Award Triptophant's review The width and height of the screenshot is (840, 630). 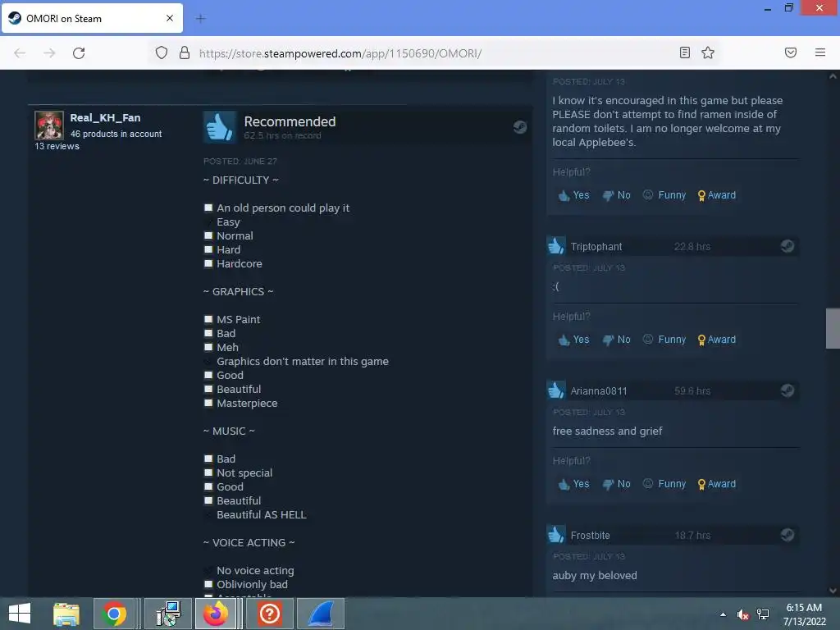coord(717,340)
